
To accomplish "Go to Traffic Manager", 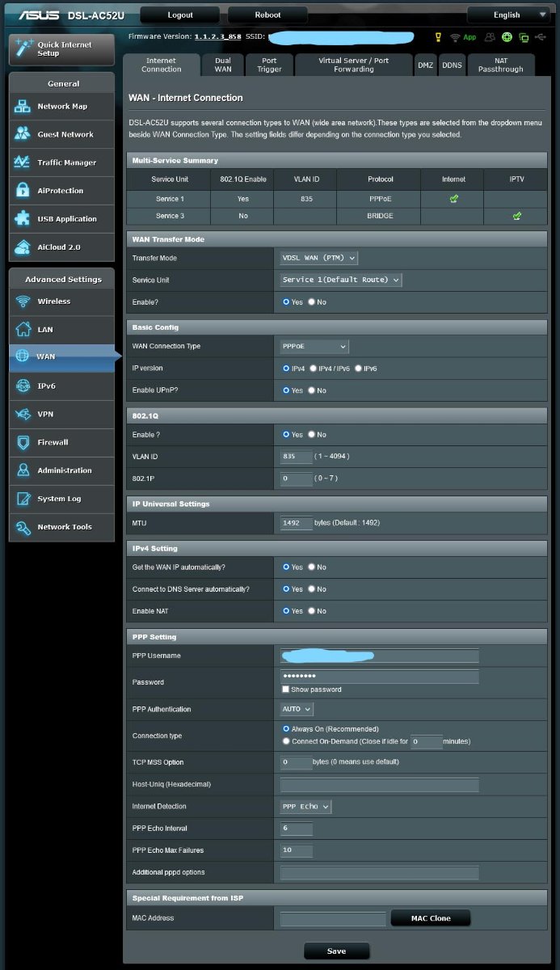I will pyautogui.click(x=61, y=162).
